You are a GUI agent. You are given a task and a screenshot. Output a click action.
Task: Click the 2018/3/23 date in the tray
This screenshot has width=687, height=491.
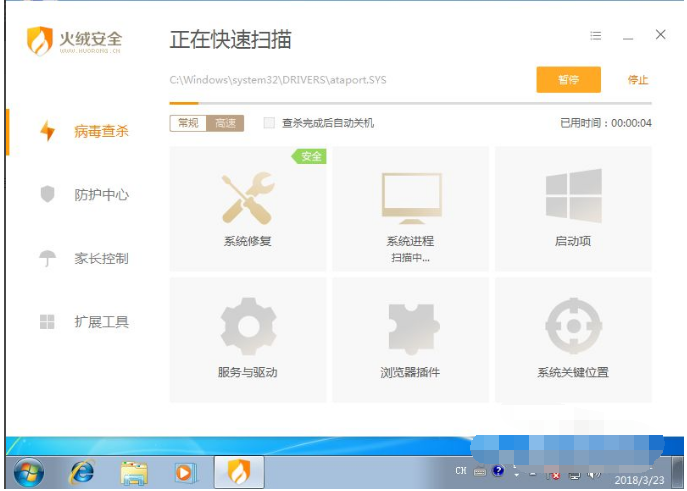click(x=639, y=480)
